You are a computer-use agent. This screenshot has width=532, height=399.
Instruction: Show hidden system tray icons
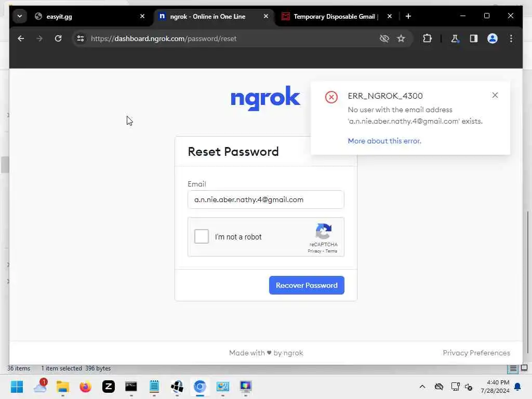pyautogui.click(x=422, y=387)
